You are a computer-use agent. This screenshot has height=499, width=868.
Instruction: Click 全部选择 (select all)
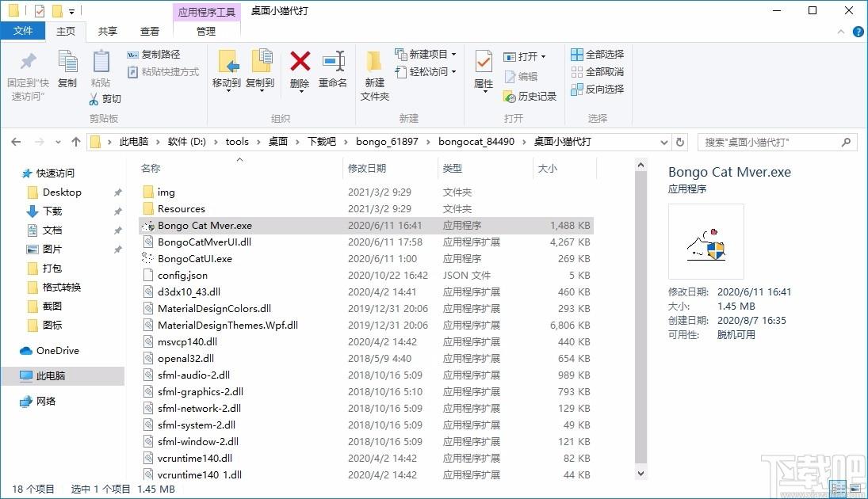[x=598, y=54]
